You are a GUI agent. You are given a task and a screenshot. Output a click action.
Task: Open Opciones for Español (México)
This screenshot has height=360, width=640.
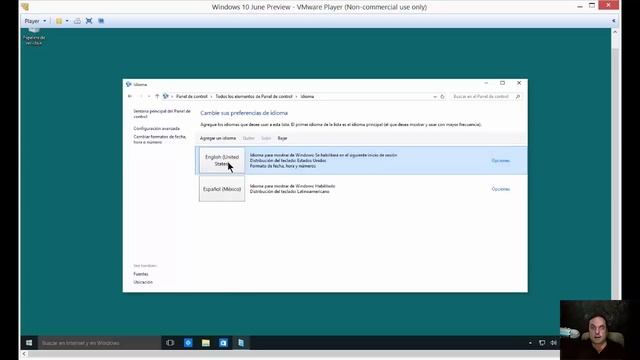point(500,189)
